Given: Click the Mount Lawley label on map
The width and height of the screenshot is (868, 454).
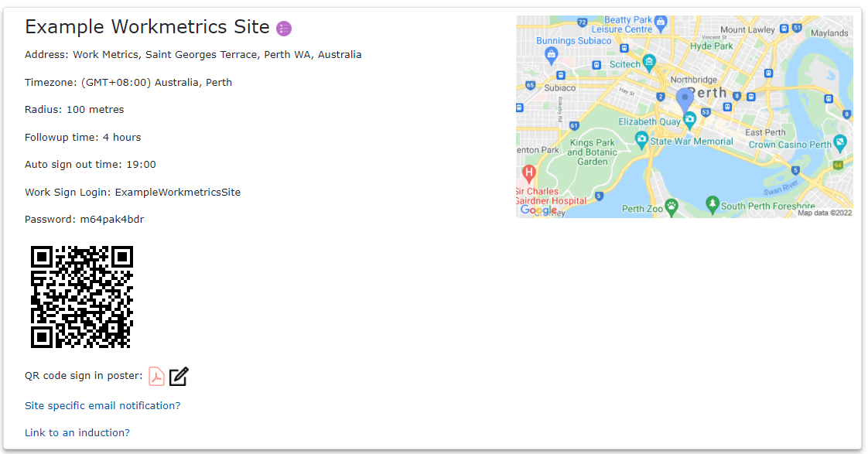Looking at the screenshot, I should point(747,29).
